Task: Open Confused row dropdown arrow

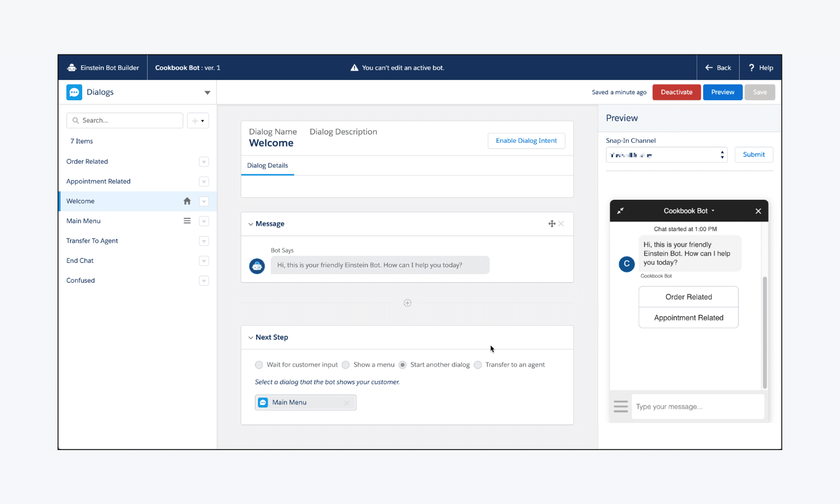Action: tap(204, 280)
